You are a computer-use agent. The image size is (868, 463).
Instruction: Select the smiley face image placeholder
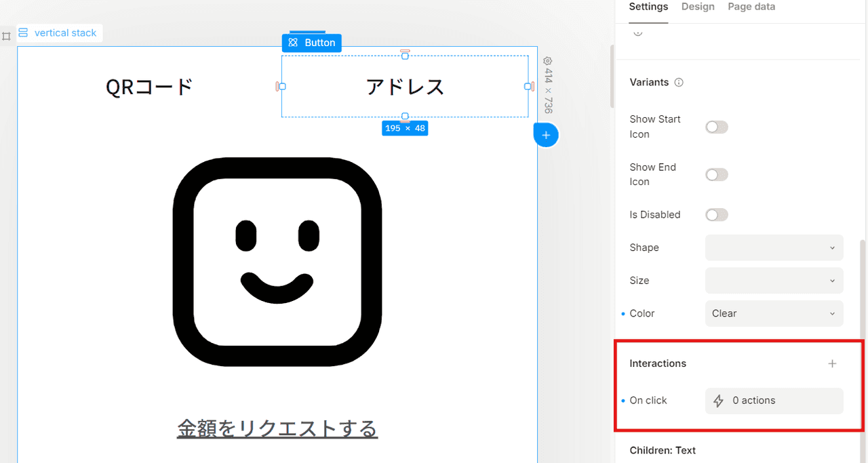(277, 262)
